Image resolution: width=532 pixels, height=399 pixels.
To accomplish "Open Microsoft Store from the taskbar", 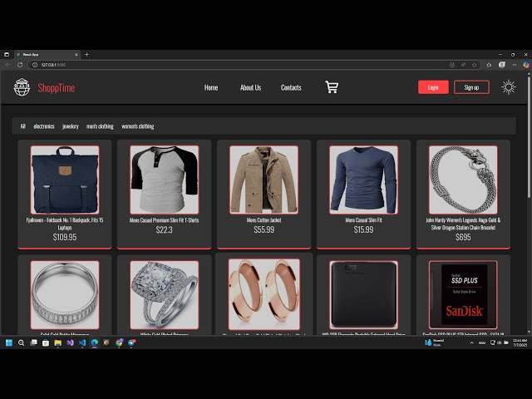I will [x=46, y=342].
